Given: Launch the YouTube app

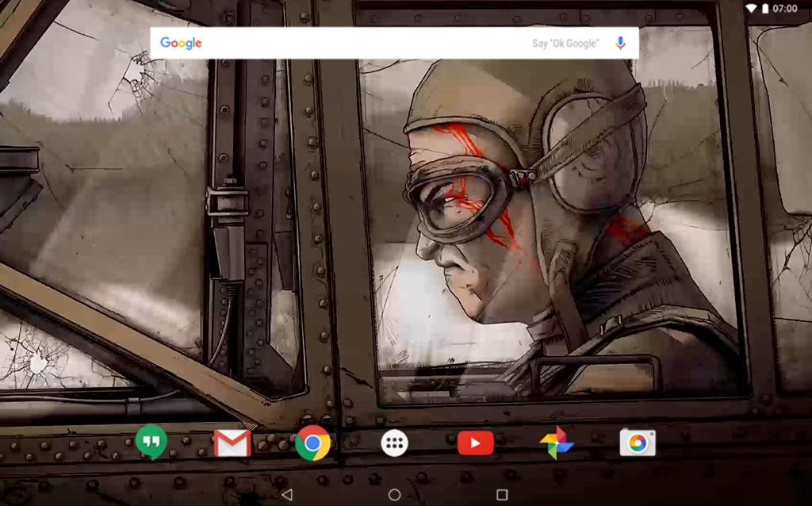Looking at the screenshot, I should coord(476,443).
